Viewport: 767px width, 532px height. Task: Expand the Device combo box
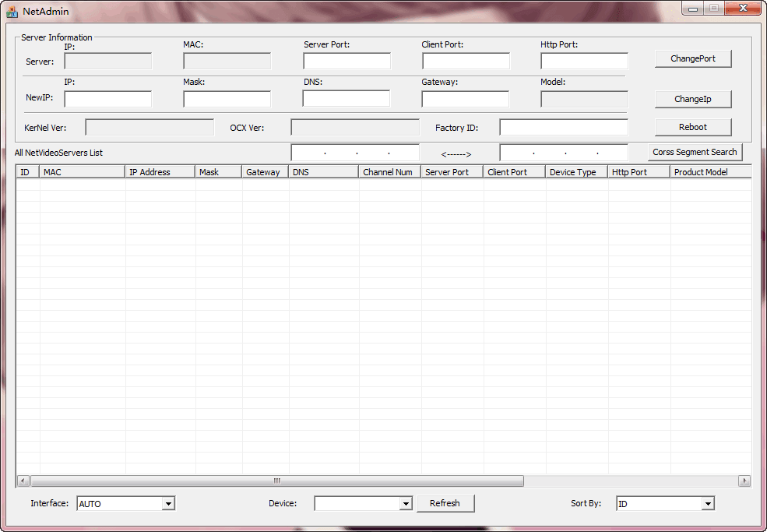pyautogui.click(x=405, y=504)
